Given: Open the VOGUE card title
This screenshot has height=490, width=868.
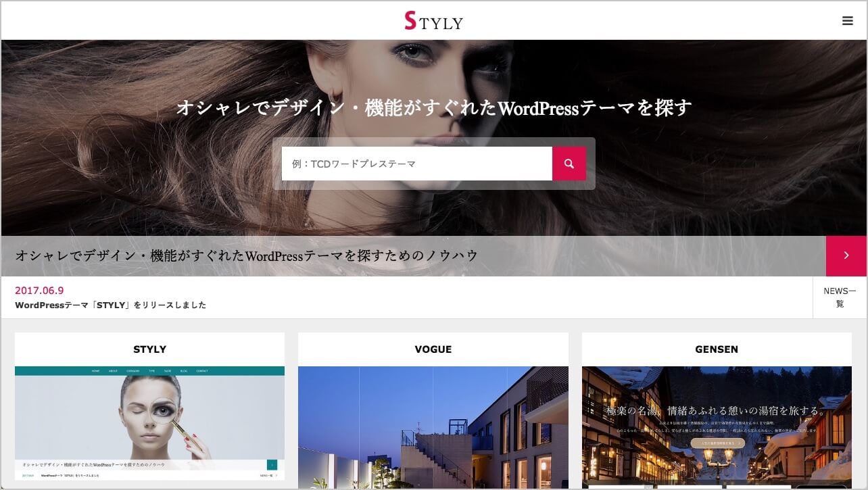Looking at the screenshot, I should 433,349.
